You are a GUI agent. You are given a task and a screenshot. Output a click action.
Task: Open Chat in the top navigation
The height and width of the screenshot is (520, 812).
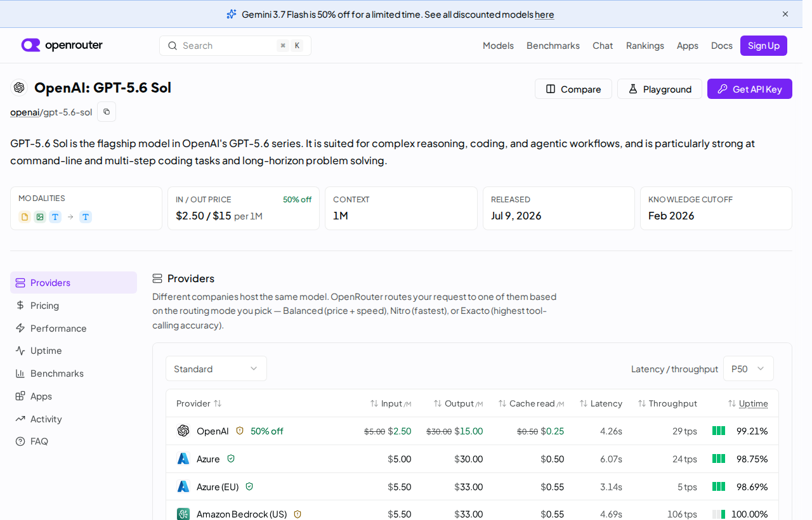(603, 46)
